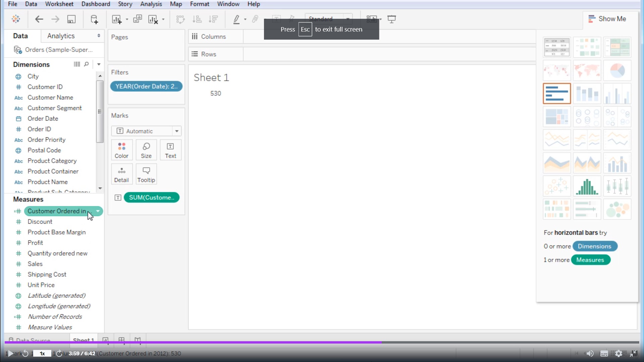The image size is (644, 362).
Task: Toggle video captions in player
Action: click(604, 354)
